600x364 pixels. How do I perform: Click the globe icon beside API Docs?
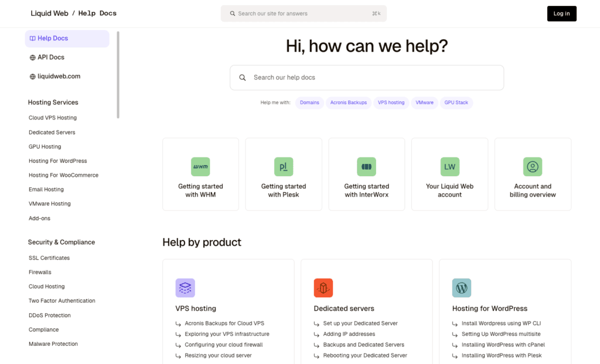coord(33,57)
